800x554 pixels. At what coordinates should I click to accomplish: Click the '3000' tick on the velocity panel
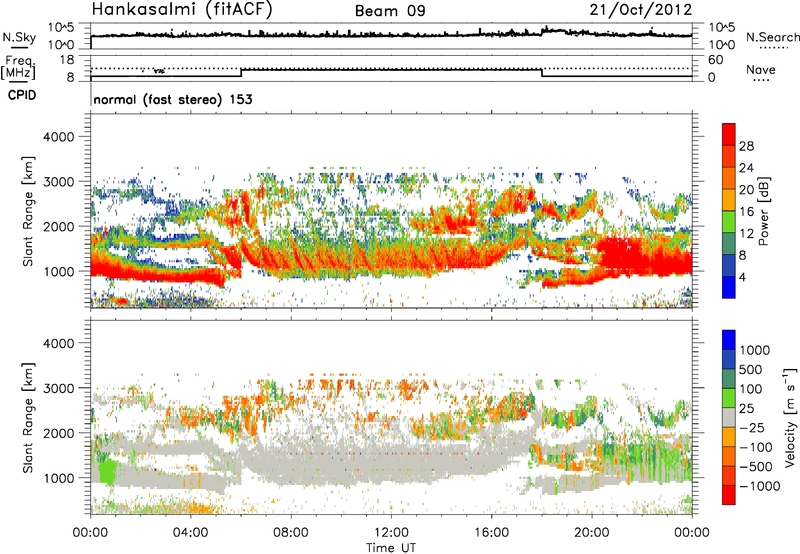pos(58,388)
